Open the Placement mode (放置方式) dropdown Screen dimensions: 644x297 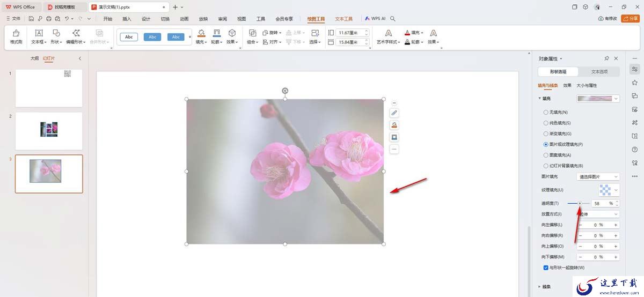pos(598,214)
